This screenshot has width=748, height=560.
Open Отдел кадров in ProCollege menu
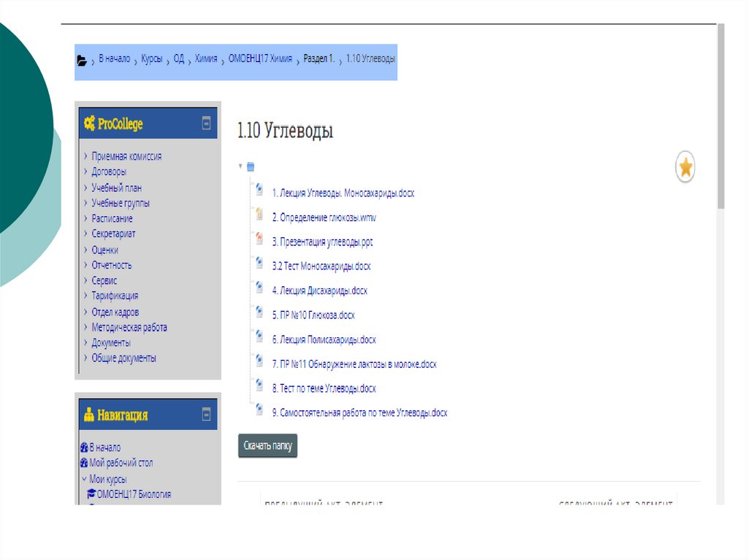(x=115, y=312)
